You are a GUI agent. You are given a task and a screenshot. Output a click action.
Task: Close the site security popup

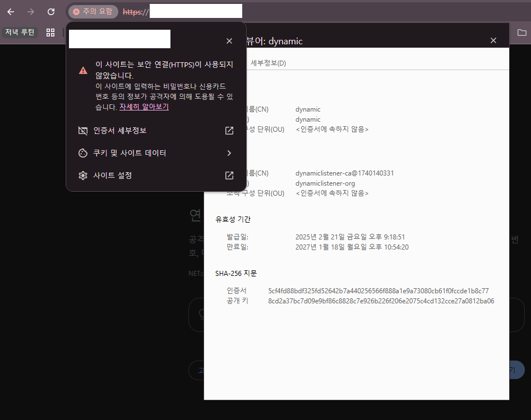[x=229, y=40]
